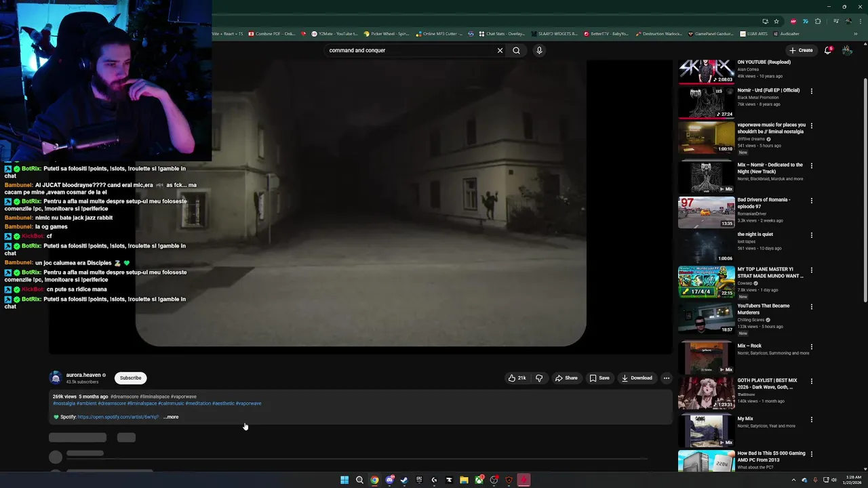Clear the YouTube search box text
868x488 pixels.
click(500, 50)
